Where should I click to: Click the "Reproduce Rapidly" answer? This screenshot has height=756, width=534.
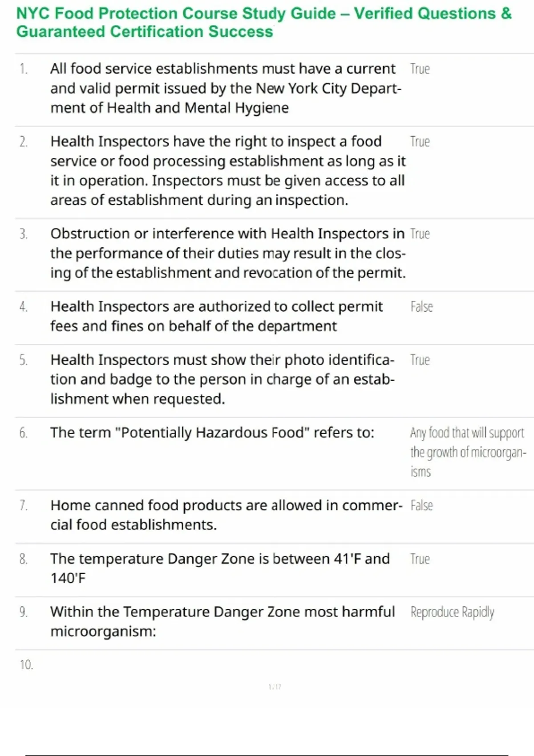[x=452, y=612]
